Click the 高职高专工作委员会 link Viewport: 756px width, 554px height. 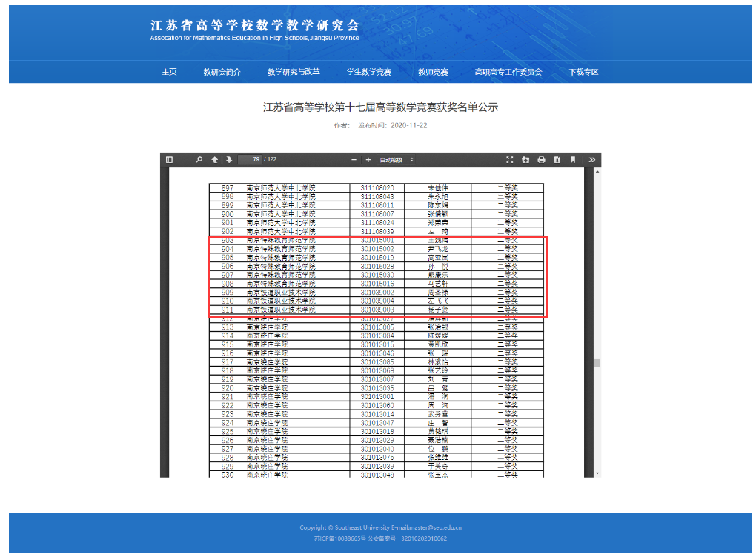click(508, 72)
